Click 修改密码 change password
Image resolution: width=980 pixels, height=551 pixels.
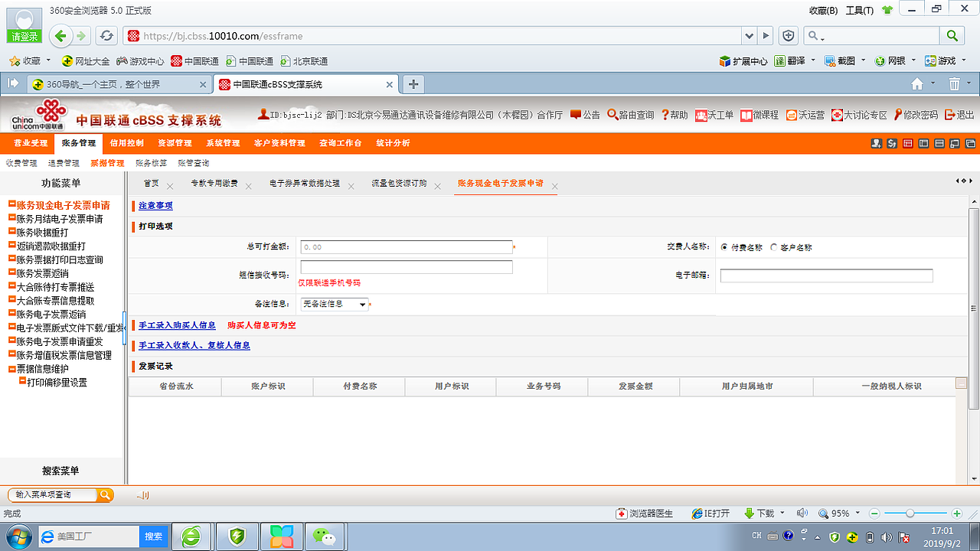(916, 115)
